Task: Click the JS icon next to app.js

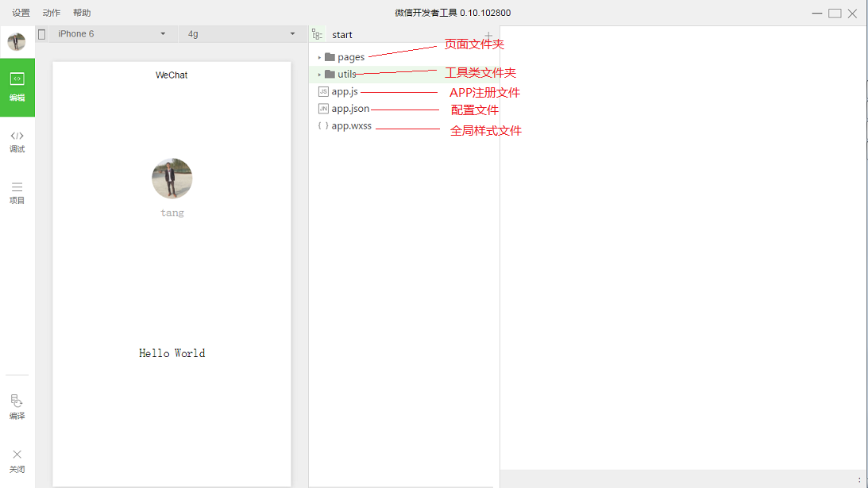Action: click(x=322, y=91)
